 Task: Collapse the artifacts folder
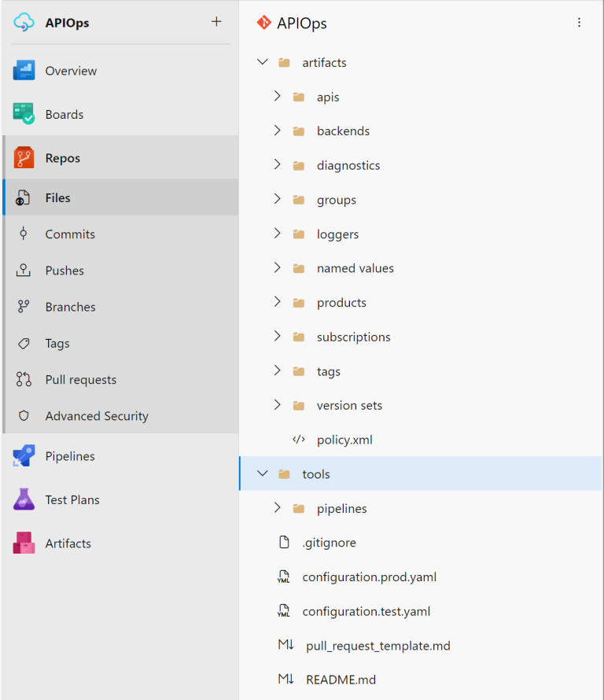click(x=262, y=62)
